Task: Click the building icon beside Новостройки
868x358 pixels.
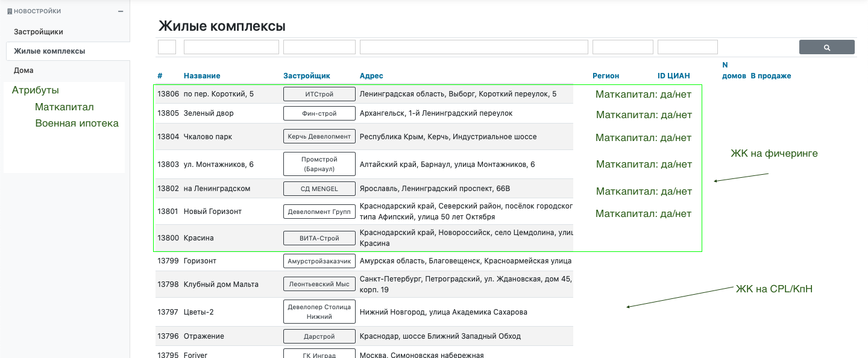Action: [x=9, y=11]
